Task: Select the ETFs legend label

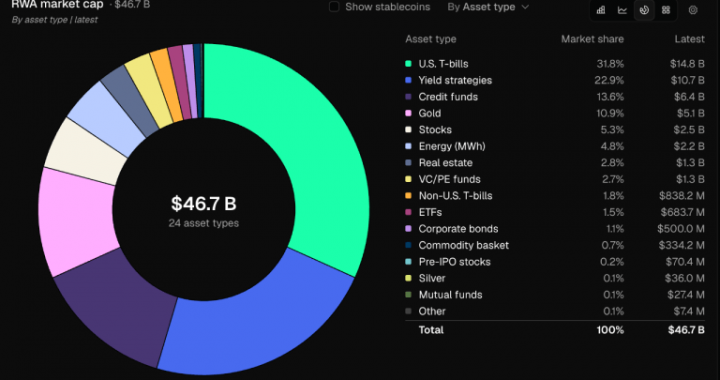Action: (x=430, y=212)
